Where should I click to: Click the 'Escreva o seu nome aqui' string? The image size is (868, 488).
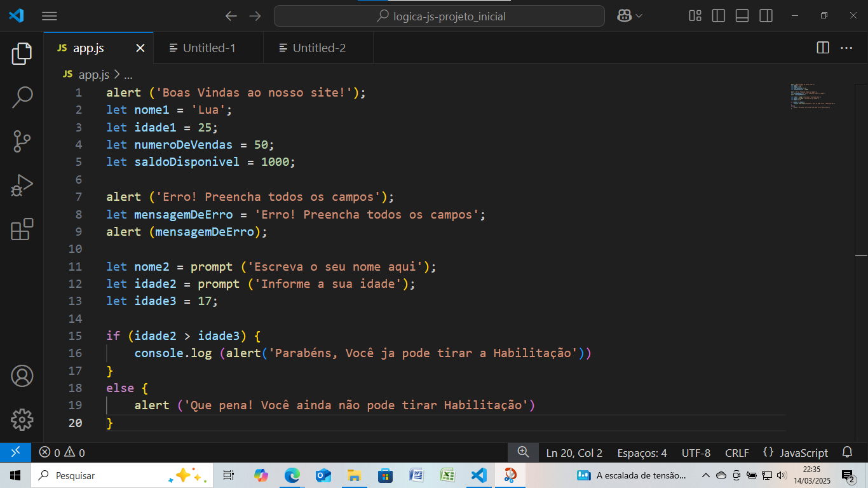335,266
